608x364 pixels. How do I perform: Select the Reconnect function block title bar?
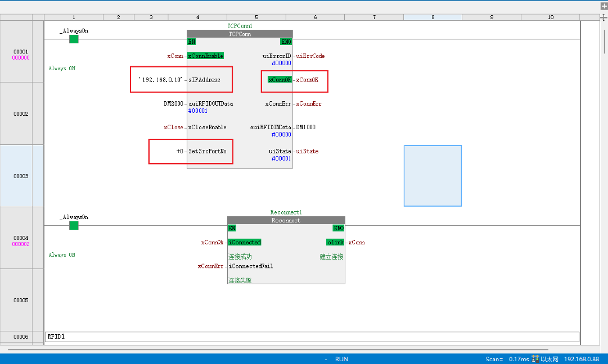pyautogui.click(x=286, y=220)
